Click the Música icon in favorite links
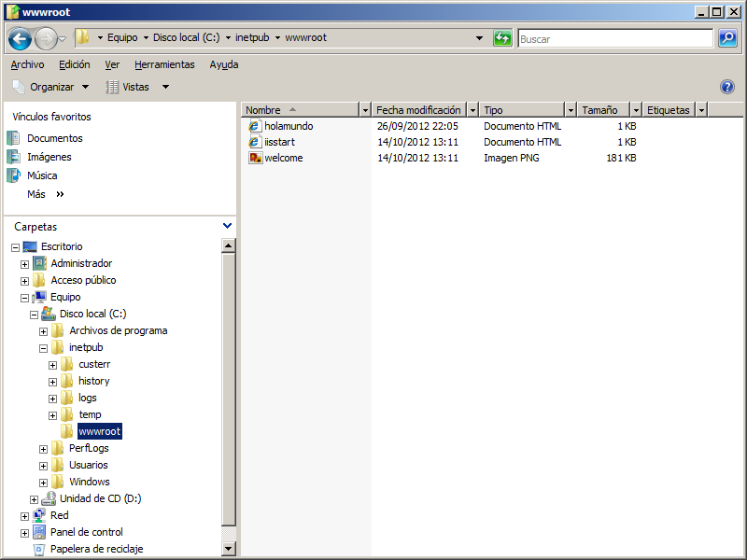This screenshot has height=560, width=747. (x=13, y=175)
